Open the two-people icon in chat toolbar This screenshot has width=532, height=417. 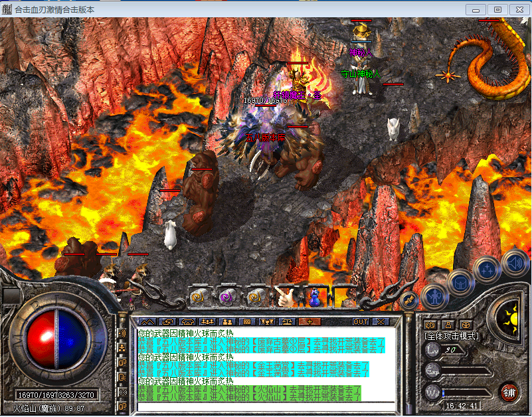coord(227,321)
